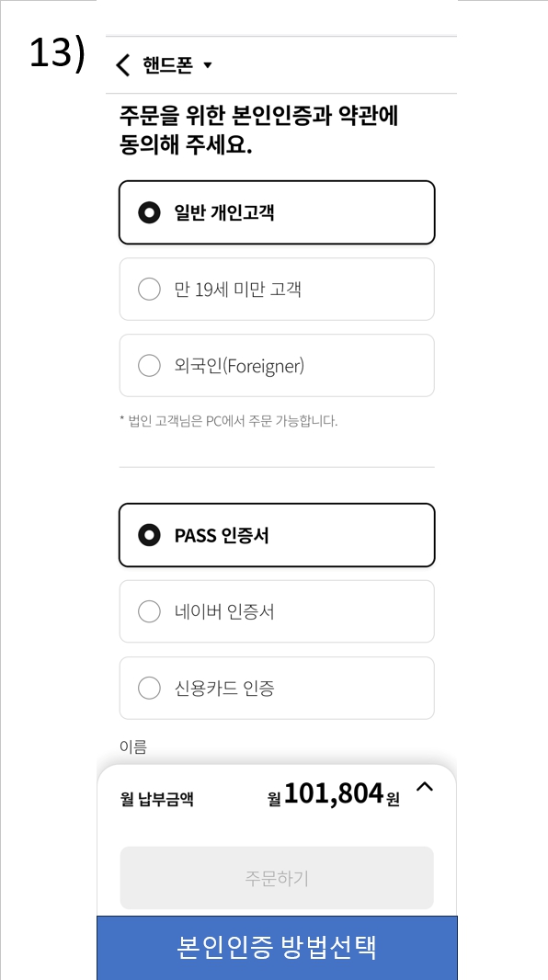Click the 법인 고객님 PC 주문 notice text
548x980 pixels.
[229, 421]
